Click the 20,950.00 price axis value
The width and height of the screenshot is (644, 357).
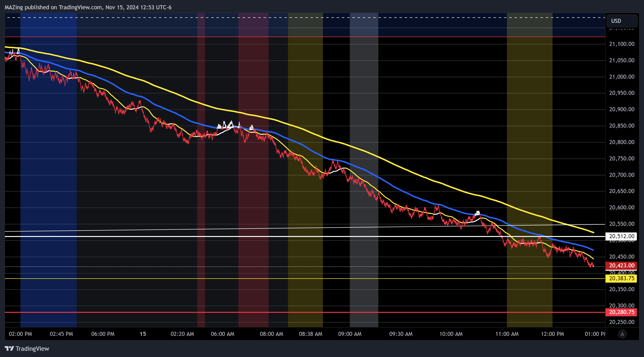tap(622, 93)
